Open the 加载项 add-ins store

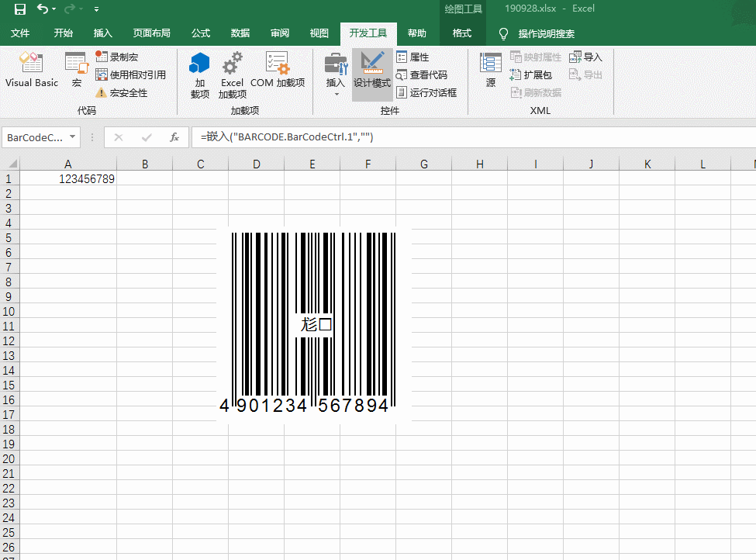(x=199, y=75)
